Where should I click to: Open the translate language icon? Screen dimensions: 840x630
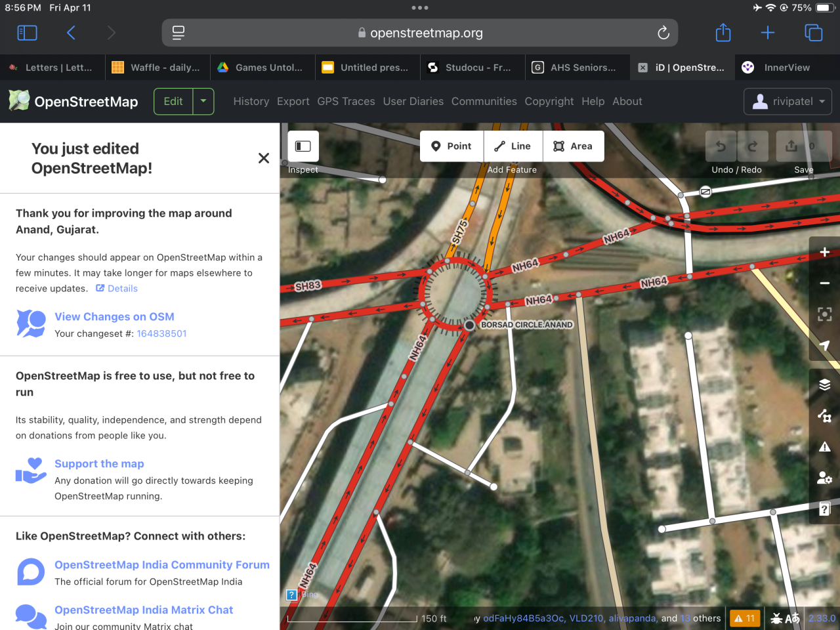click(793, 618)
